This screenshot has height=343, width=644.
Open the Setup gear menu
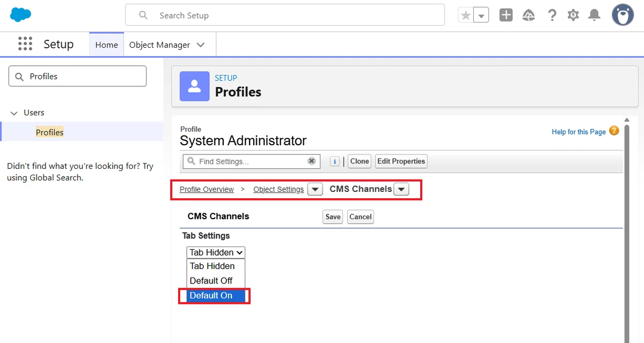[x=573, y=15]
